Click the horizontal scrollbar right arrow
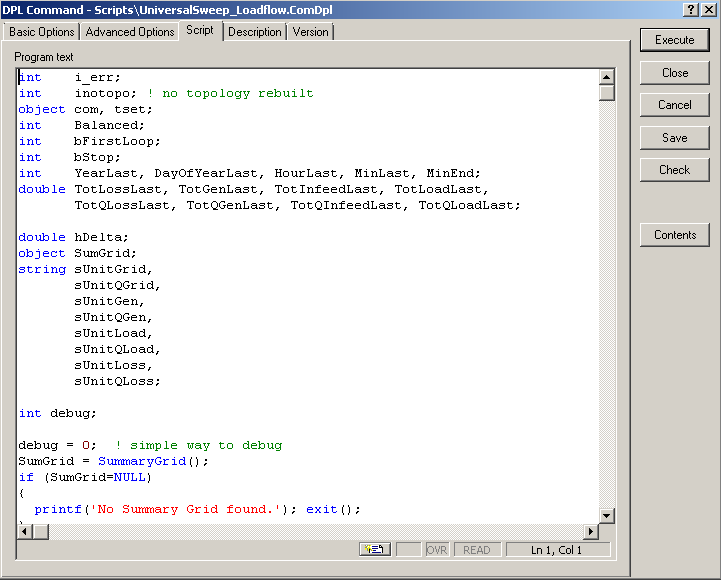721x580 pixels. pyautogui.click(x=591, y=532)
